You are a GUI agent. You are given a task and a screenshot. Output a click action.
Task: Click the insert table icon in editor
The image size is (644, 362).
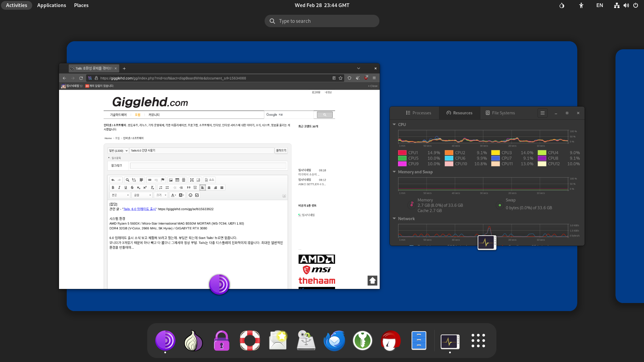(x=177, y=180)
